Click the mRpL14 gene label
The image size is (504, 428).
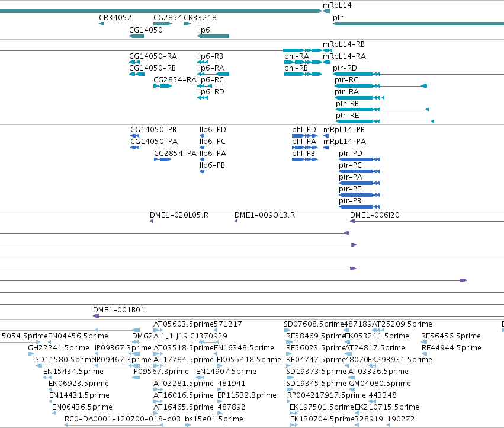tap(337, 5)
